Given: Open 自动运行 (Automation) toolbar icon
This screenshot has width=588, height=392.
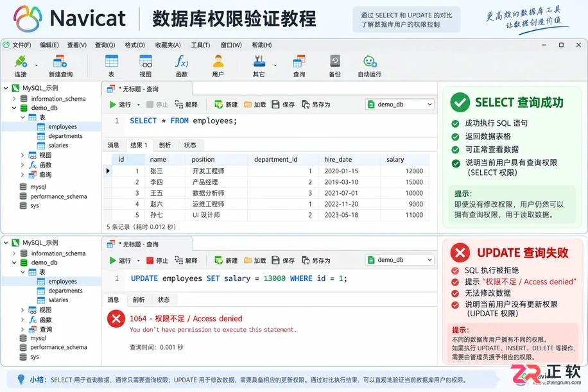Looking at the screenshot, I should pos(369,66).
